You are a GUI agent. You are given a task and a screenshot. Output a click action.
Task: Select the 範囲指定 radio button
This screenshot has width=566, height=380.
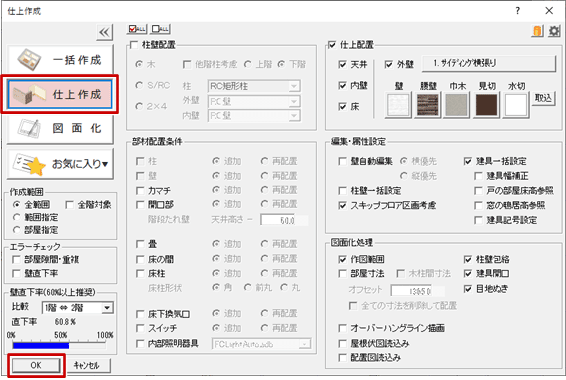17,217
